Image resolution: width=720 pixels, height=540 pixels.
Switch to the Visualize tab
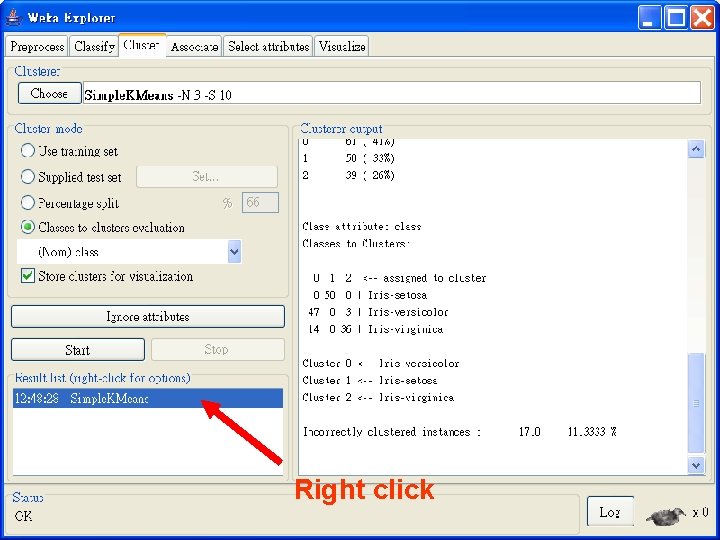point(342,46)
